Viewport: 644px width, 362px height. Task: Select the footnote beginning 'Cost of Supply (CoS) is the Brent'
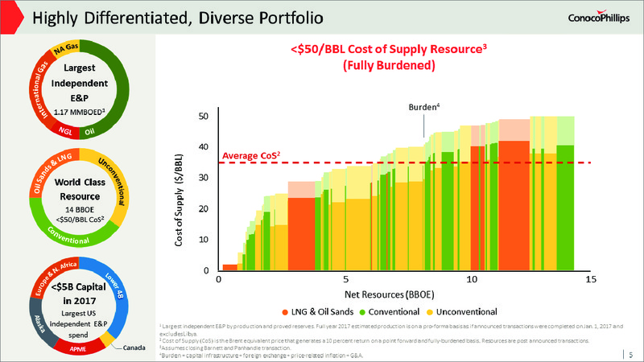click(x=374, y=340)
